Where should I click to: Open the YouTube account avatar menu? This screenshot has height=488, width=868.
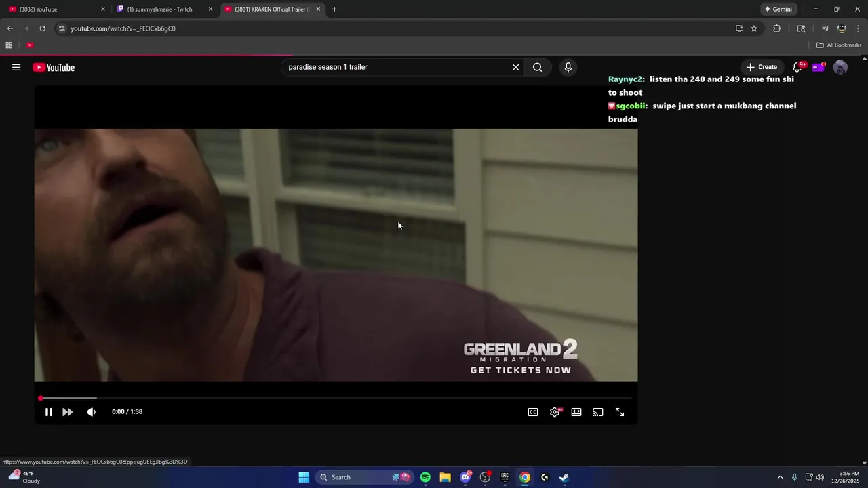pyautogui.click(x=840, y=67)
